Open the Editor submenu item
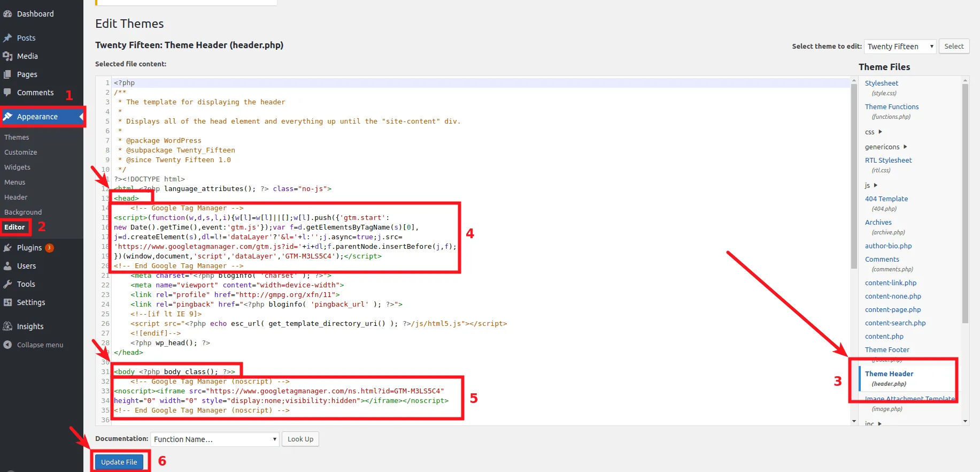 tap(14, 227)
